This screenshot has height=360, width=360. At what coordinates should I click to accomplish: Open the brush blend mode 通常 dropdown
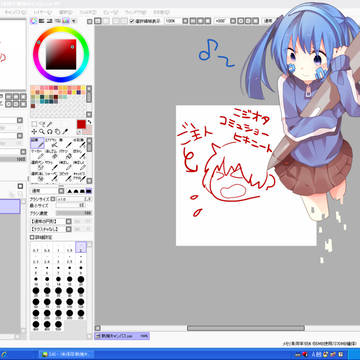[x=47, y=191]
